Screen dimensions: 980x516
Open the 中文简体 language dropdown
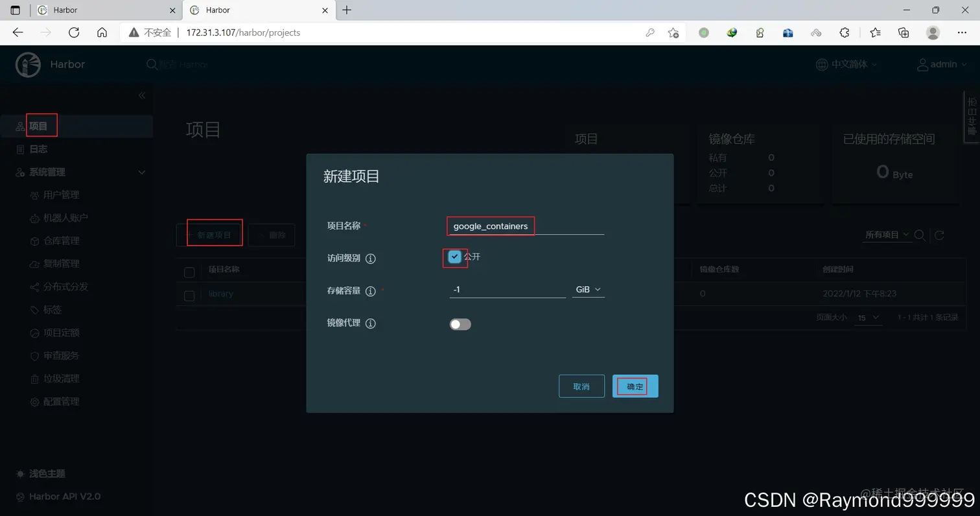(x=846, y=64)
